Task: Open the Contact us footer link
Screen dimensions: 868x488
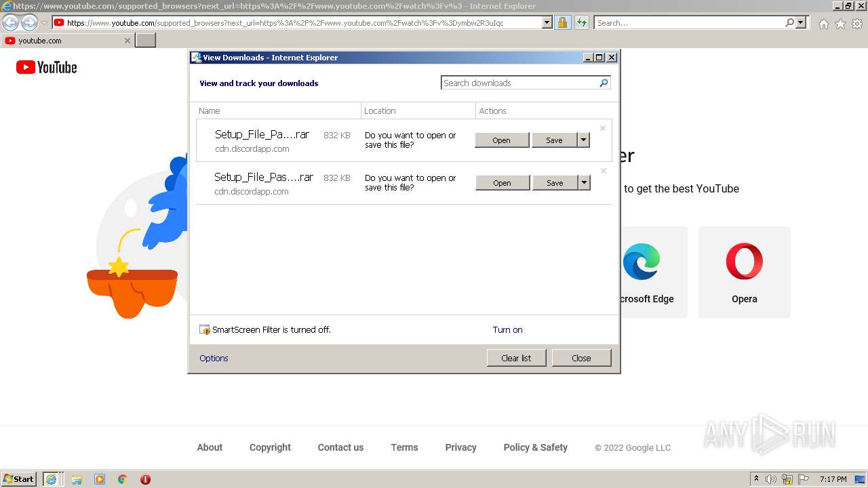Action: pos(340,447)
